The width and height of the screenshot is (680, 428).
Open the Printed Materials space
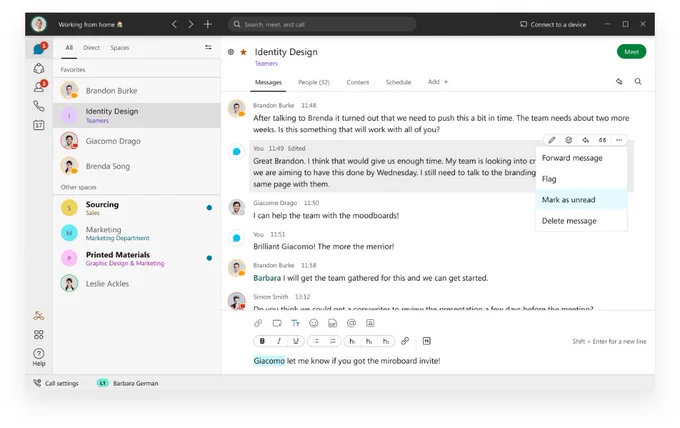click(137, 258)
